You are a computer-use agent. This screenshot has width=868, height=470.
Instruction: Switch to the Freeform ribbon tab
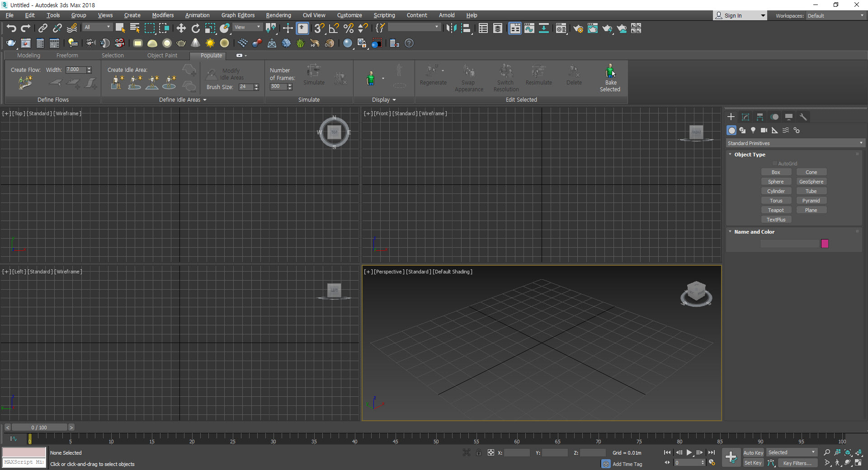pyautogui.click(x=67, y=56)
